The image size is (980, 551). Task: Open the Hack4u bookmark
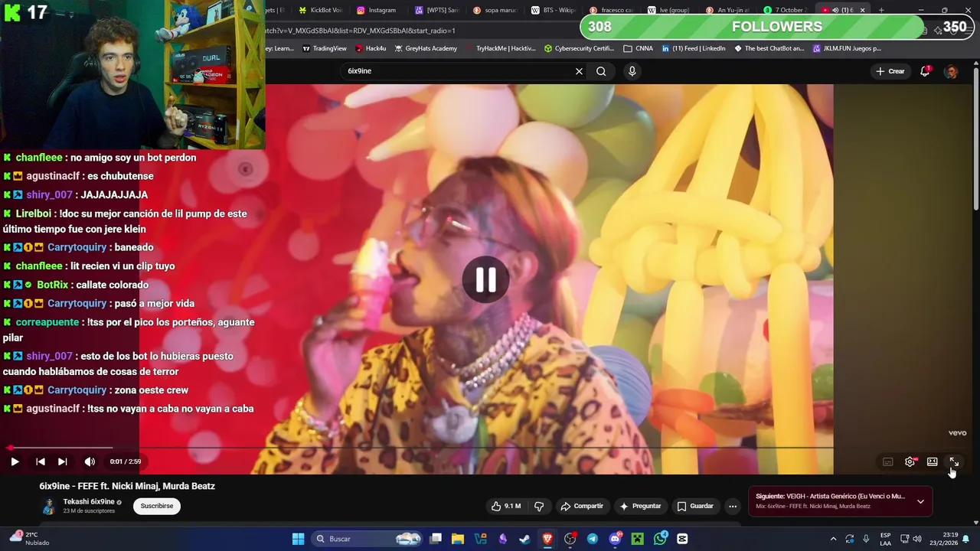click(371, 48)
